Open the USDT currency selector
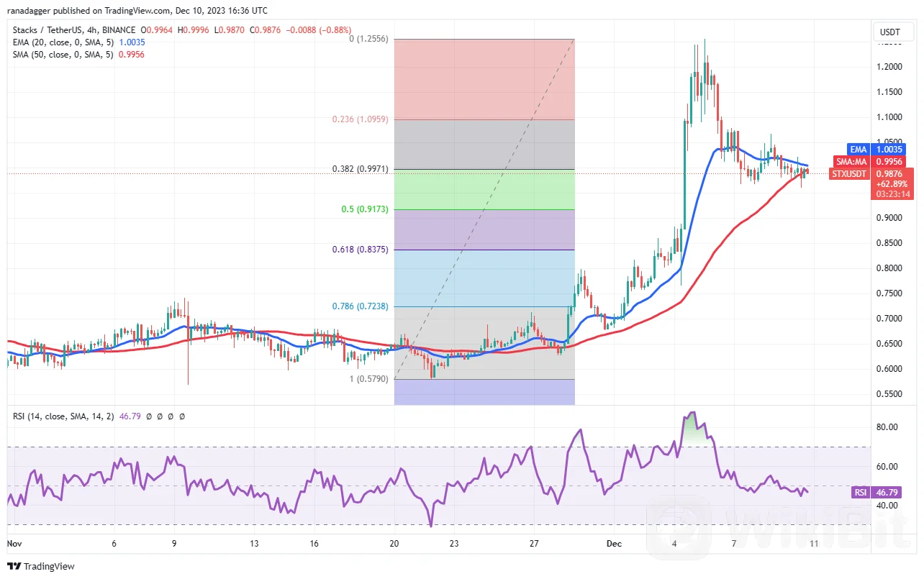The height and width of the screenshot is (579, 924). coord(892,32)
